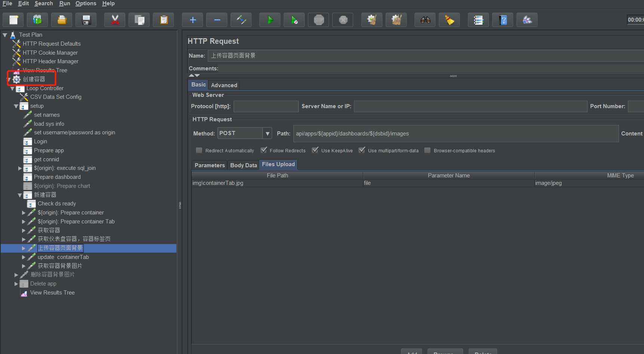644x354 pixels.
Task: Click the image/jpeg MIME type cell
Action: click(x=589, y=183)
